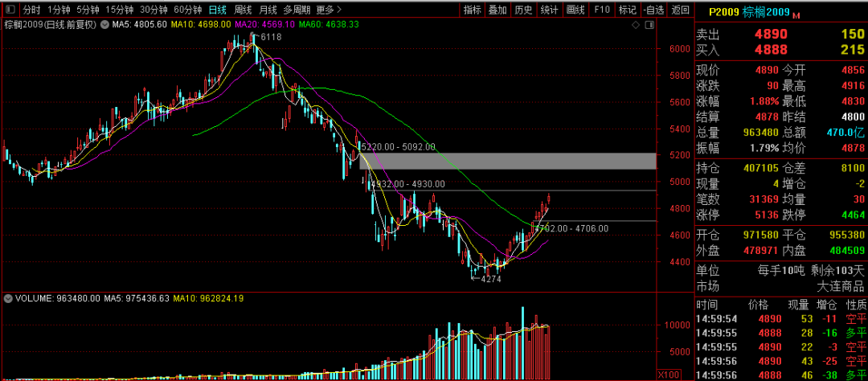Click the contract code P2009 header
This screenshot has height=381, width=868.
coord(723,11)
